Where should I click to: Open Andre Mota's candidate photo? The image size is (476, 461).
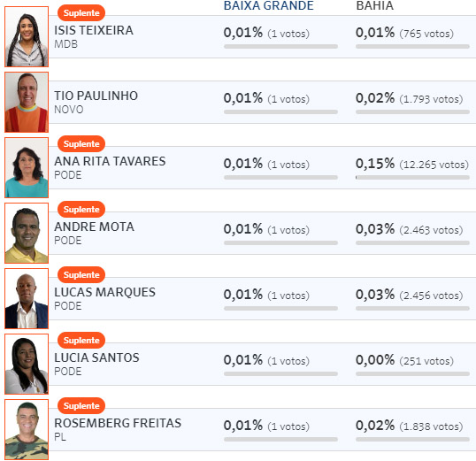coord(27,233)
